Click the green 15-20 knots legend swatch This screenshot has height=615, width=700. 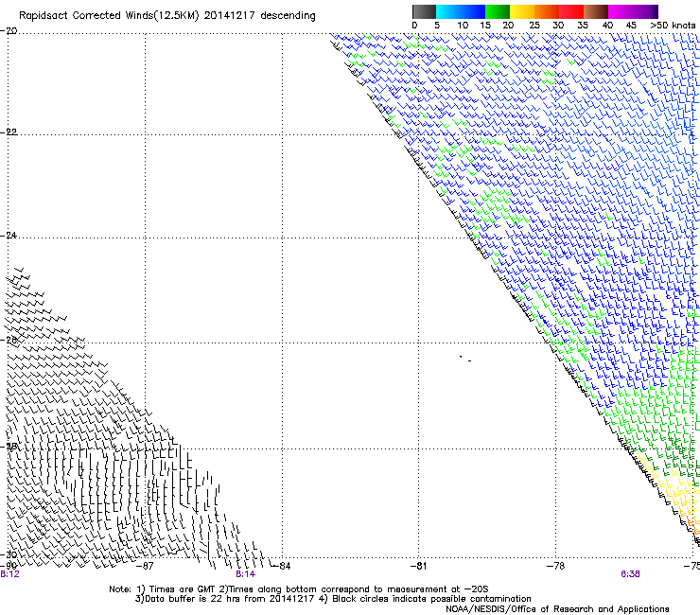498,11
